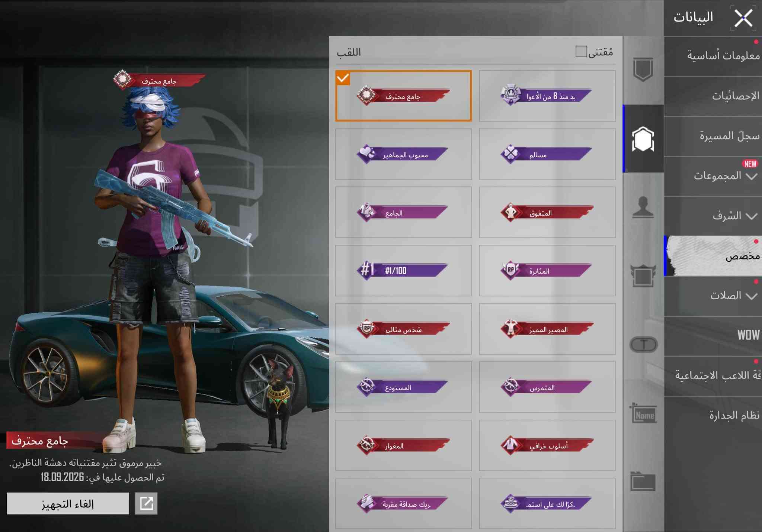Select the title card mentioning 8 من الأعوا
Screen dimensions: 762x532
547,96
